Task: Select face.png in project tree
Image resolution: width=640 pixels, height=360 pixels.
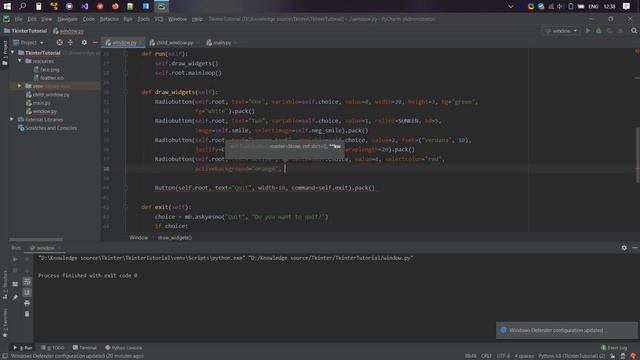Action: tap(50, 69)
